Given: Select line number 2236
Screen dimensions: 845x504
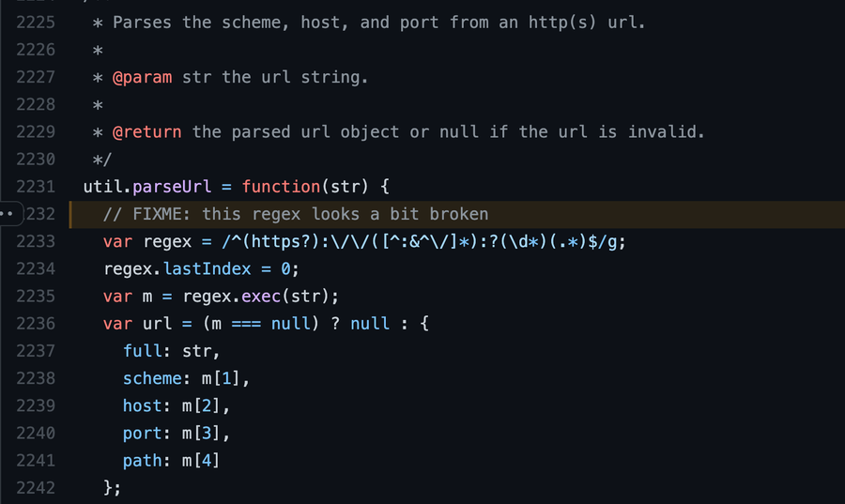Looking at the screenshot, I should coord(36,324).
